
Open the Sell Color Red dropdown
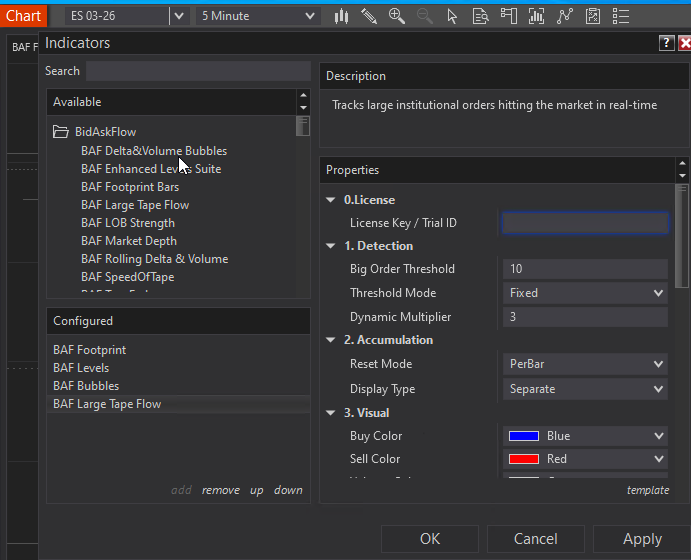(585, 459)
